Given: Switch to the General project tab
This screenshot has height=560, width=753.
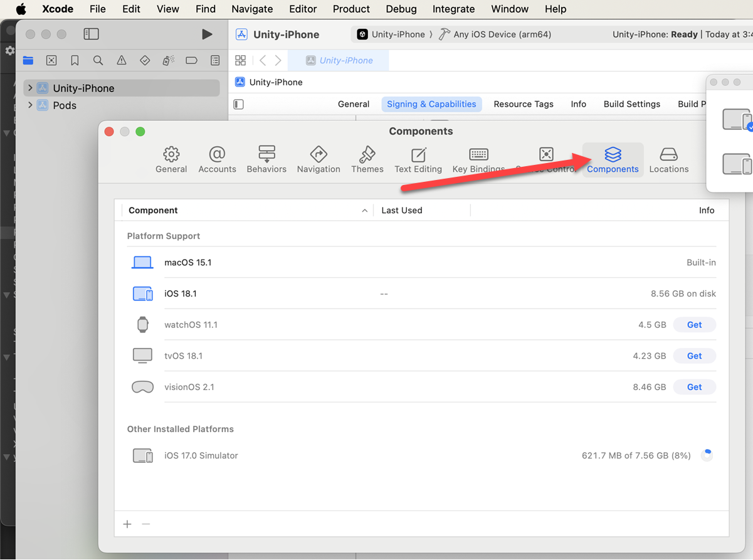Looking at the screenshot, I should (x=354, y=104).
